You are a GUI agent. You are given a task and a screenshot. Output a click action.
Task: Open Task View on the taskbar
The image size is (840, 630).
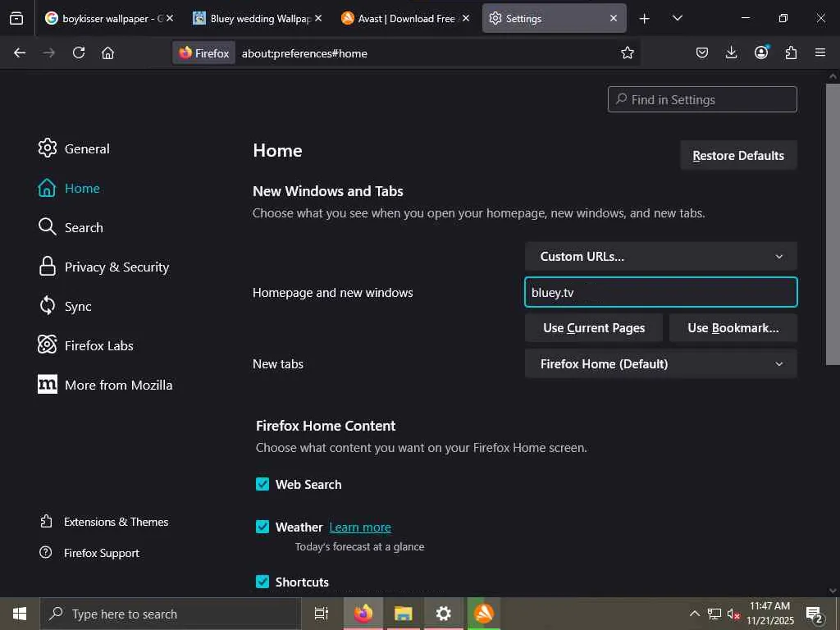click(x=321, y=614)
